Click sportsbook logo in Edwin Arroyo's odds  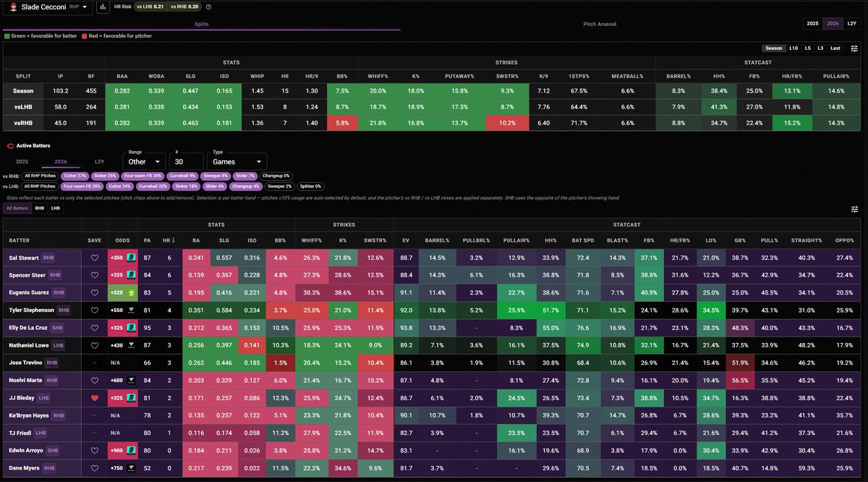132,451
